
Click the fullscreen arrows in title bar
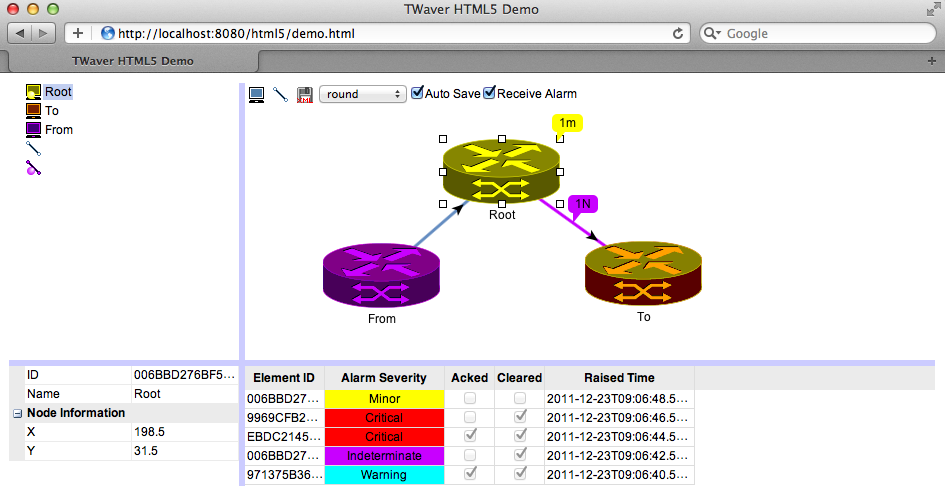(934, 9)
